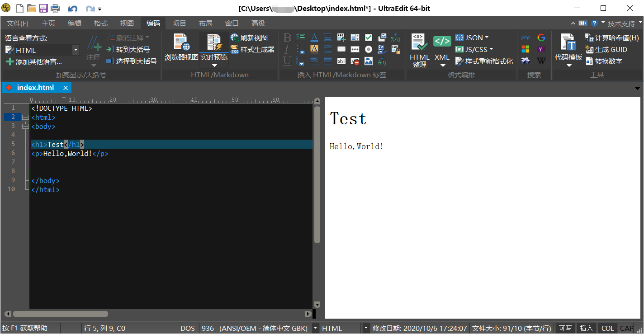644x334 pixels.
Task: Switch to the 主页 ribbon tab
Action: pos(48,24)
